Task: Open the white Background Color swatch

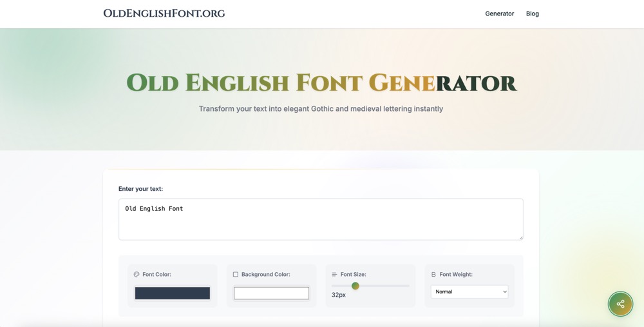Action: coord(271,293)
